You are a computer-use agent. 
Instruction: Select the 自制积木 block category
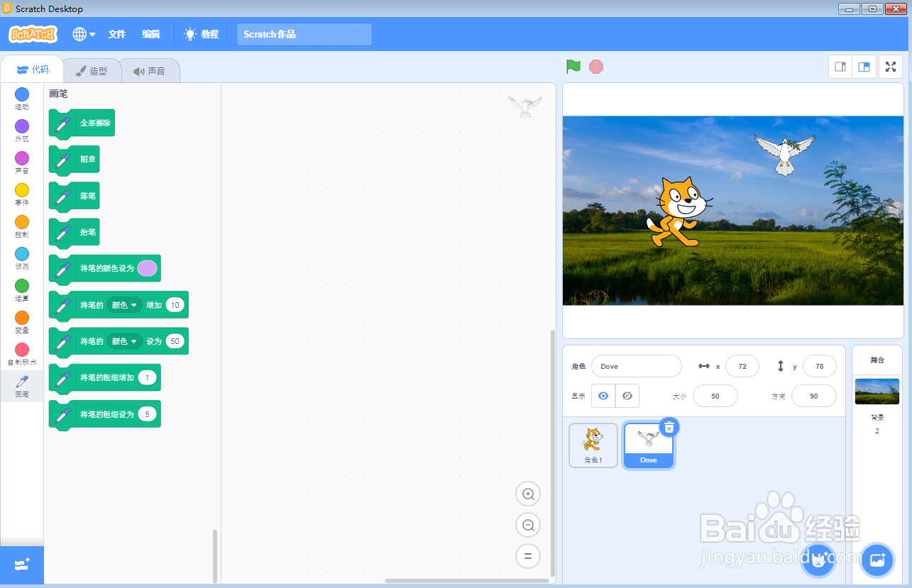(x=22, y=355)
